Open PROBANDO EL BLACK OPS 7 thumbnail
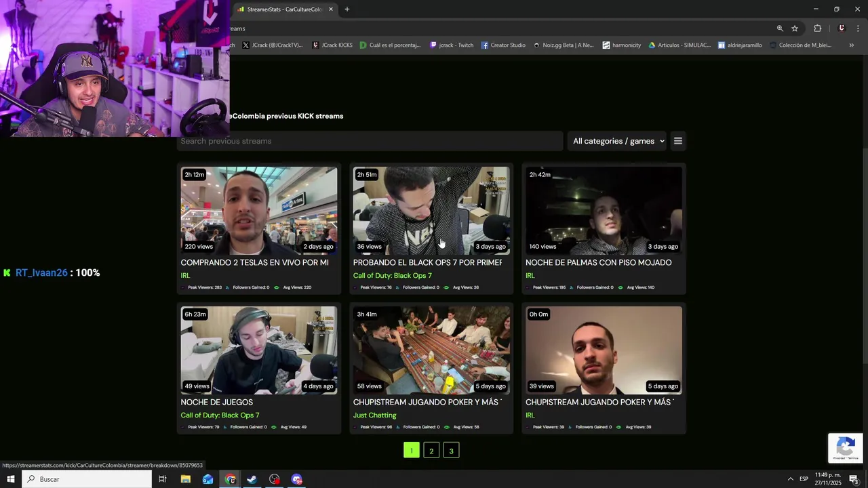The width and height of the screenshot is (868, 488). coord(431,211)
